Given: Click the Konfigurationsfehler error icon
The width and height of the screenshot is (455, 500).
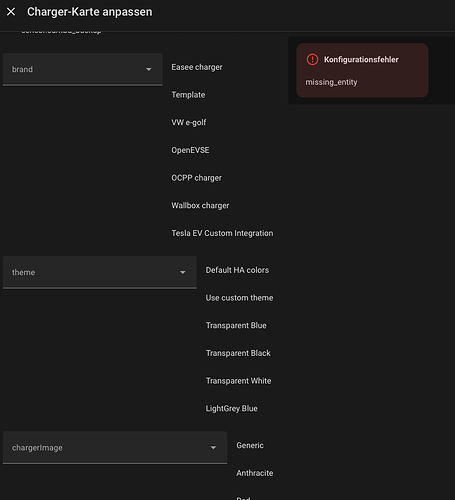Looking at the screenshot, I should (x=312, y=60).
